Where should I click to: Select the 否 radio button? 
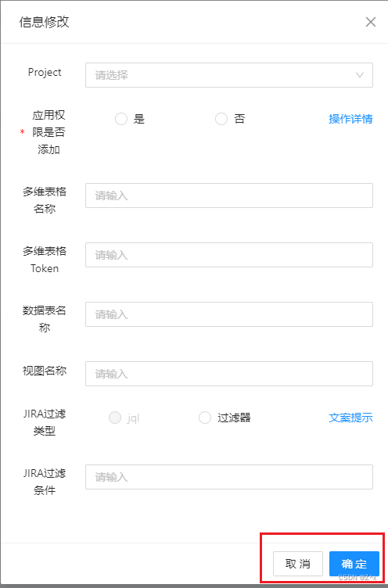pos(221,120)
